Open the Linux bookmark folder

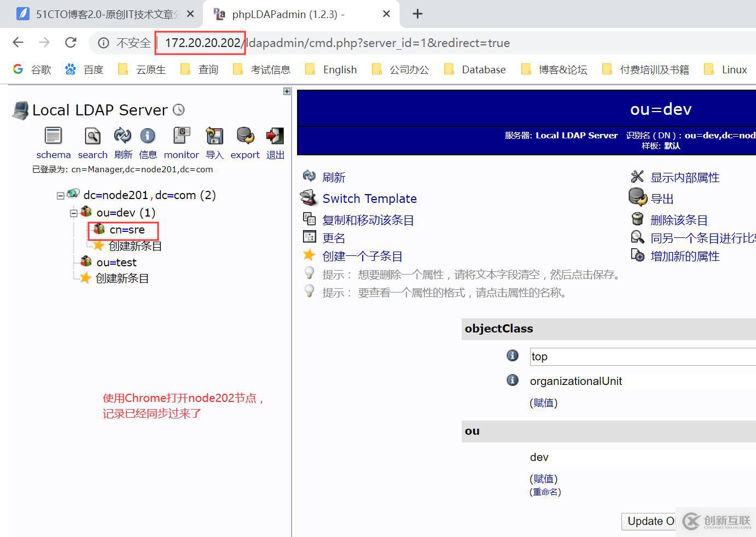click(x=725, y=69)
